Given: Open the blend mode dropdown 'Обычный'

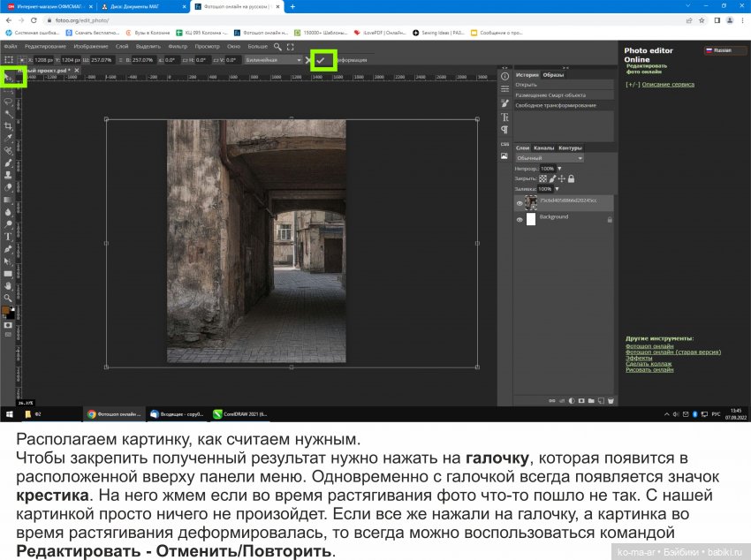Looking at the screenshot, I should (550, 158).
